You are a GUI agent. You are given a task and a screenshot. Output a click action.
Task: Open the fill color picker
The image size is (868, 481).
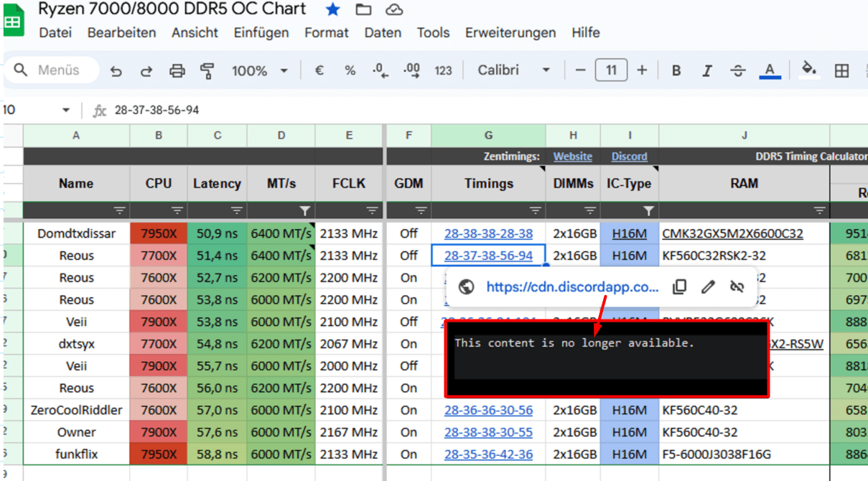pos(810,70)
